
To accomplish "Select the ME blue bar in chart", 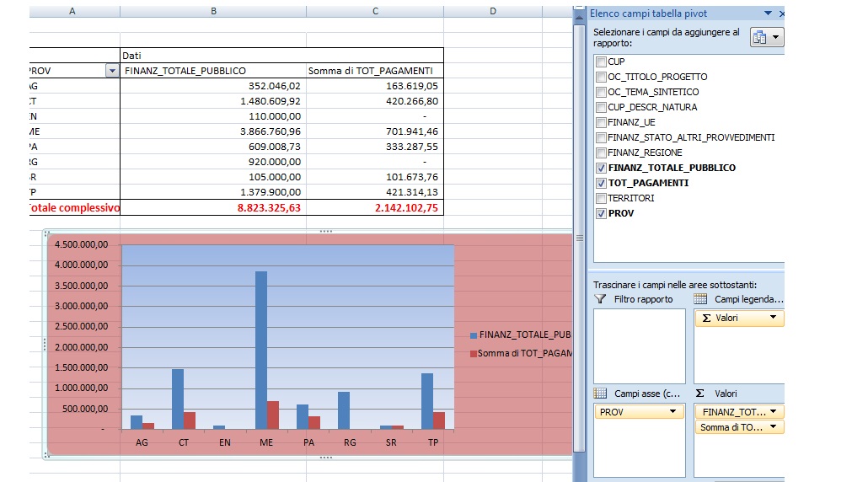I will pyautogui.click(x=260, y=351).
